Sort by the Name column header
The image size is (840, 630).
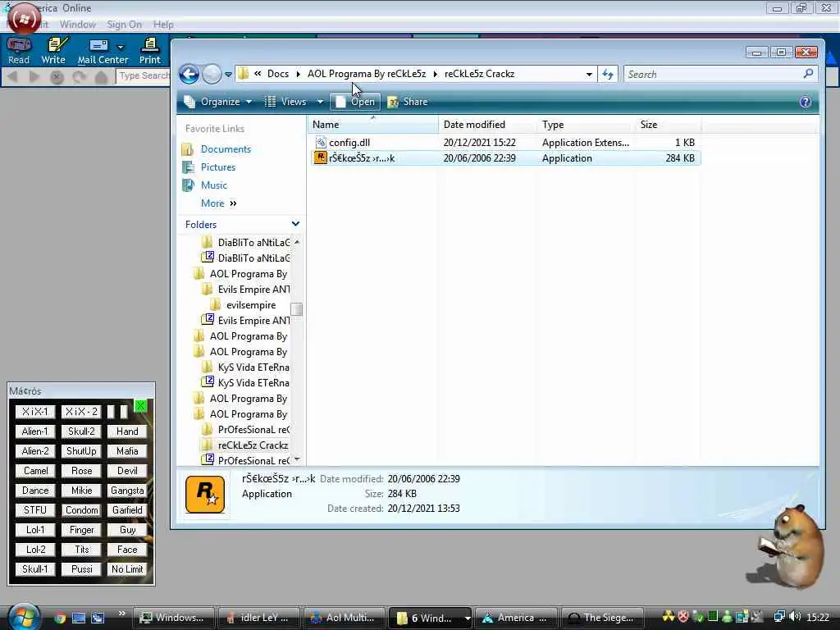(x=373, y=125)
